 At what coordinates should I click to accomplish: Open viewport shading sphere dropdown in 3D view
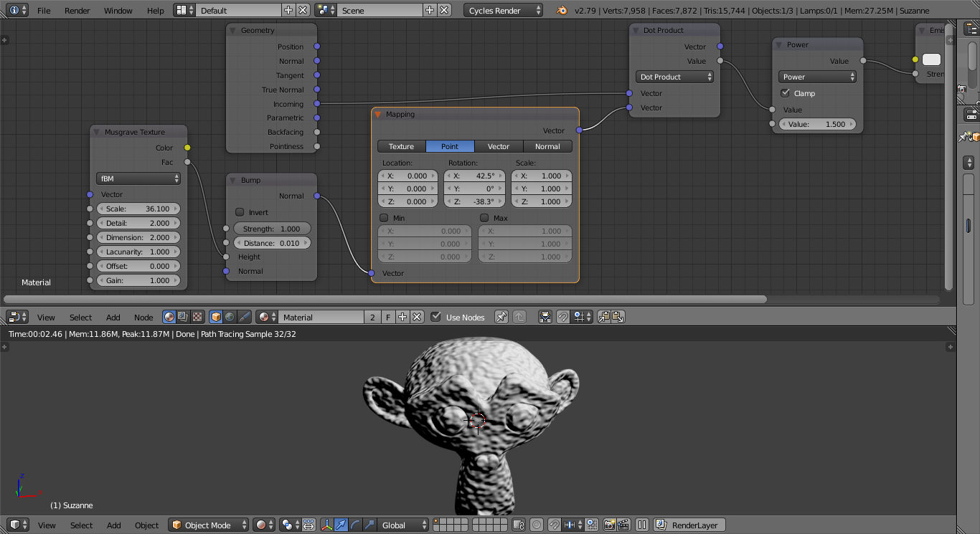tap(265, 525)
